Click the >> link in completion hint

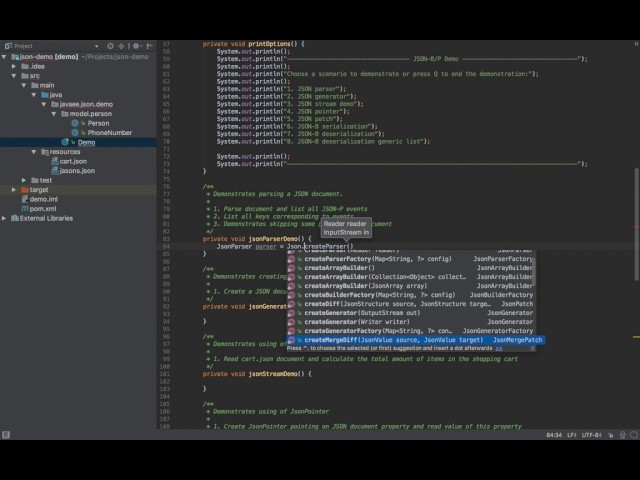pyautogui.click(x=499, y=349)
